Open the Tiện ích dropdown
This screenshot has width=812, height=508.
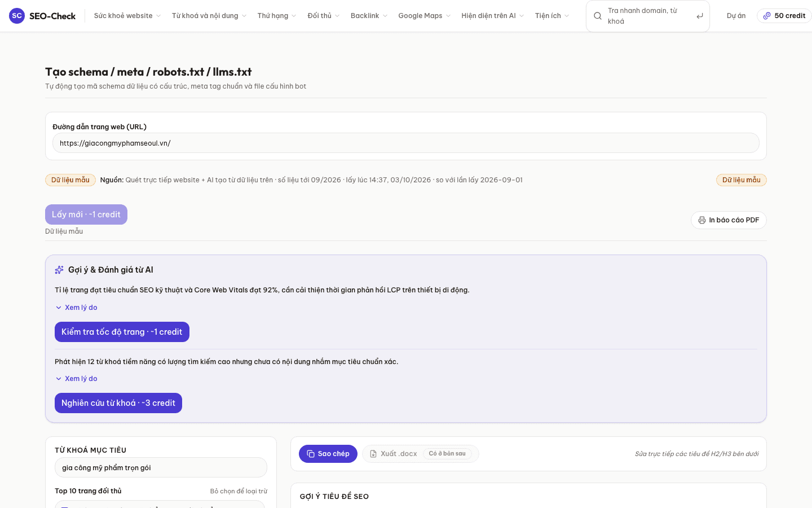[x=552, y=16]
